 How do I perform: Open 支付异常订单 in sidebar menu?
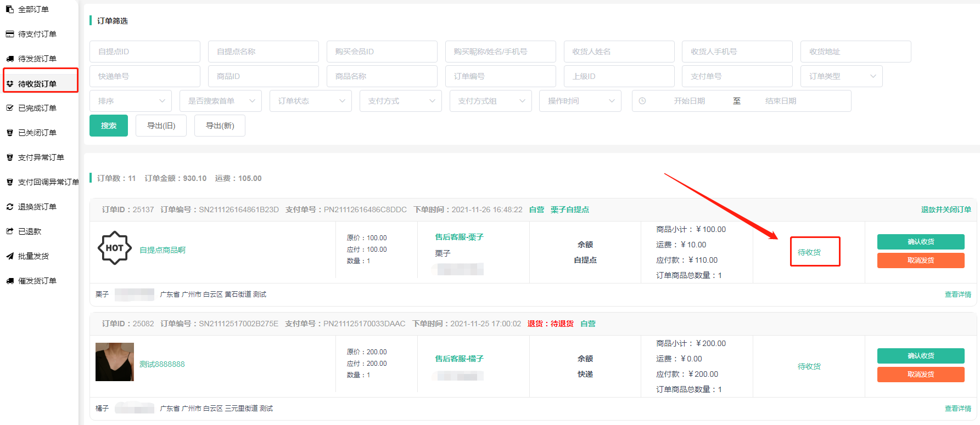[x=41, y=157]
